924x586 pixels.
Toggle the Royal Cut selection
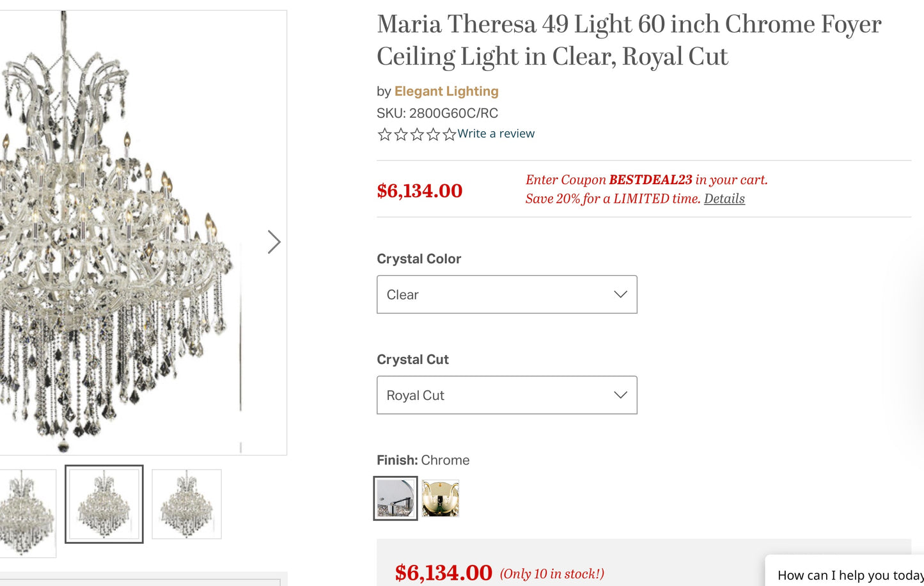click(x=506, y=395)
